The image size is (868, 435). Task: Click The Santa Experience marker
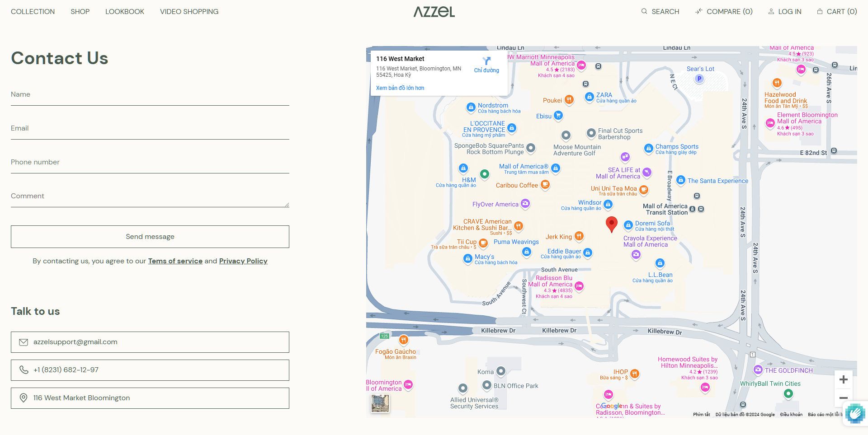[681, 180]
